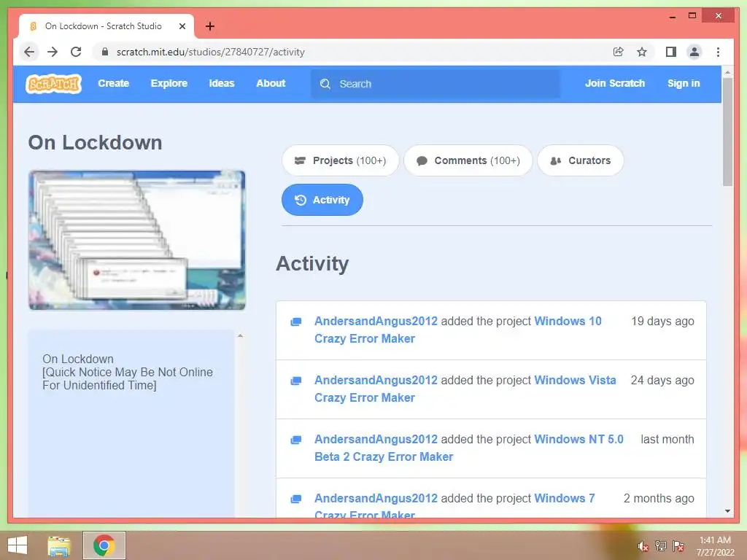This screenshot has width=747, height=560.
Task: Click project icon beside Windows 10 entry
Action: (296, 322)
